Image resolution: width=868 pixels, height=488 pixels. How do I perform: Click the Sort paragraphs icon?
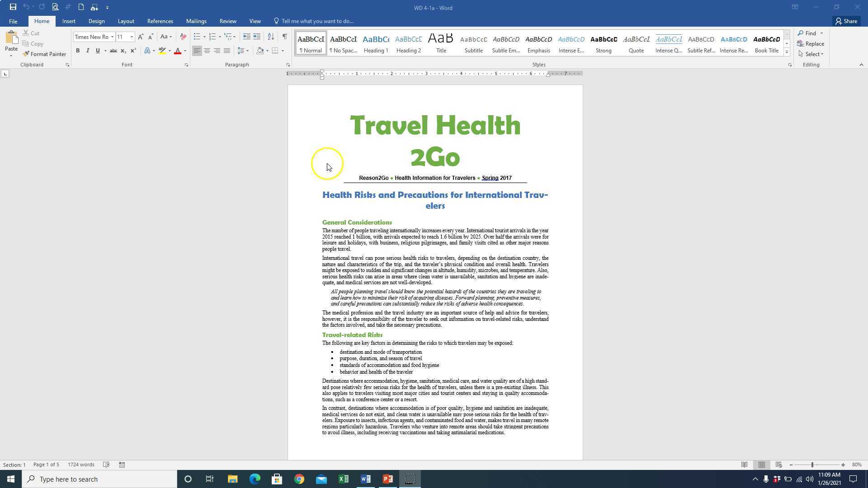271,37
